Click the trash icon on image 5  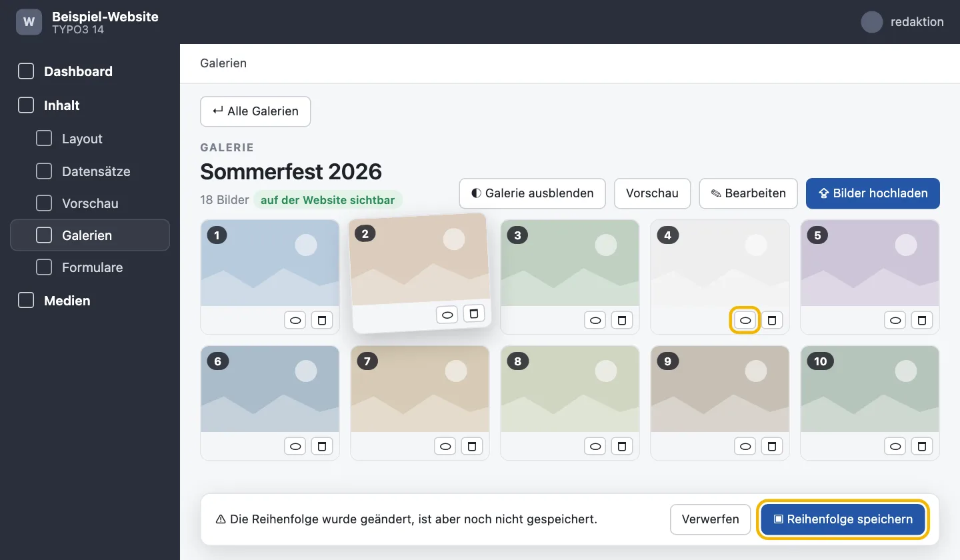click(x=922, y=321)
